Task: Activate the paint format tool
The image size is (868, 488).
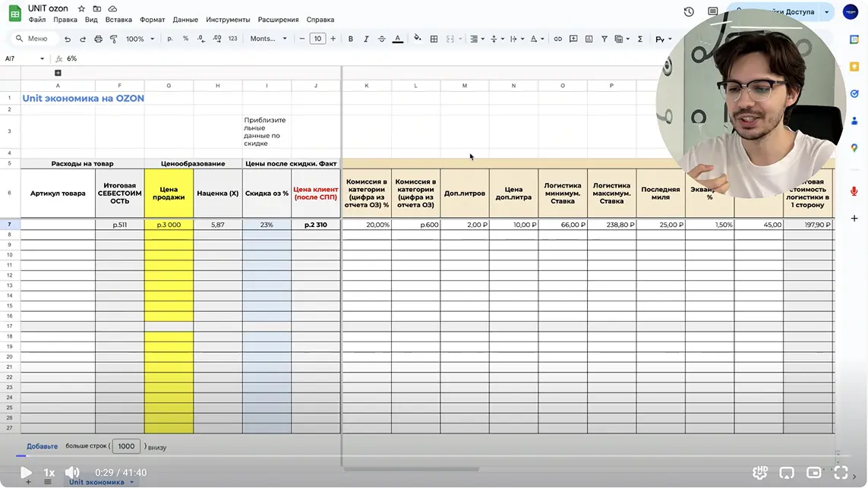Action: [113, 39]
